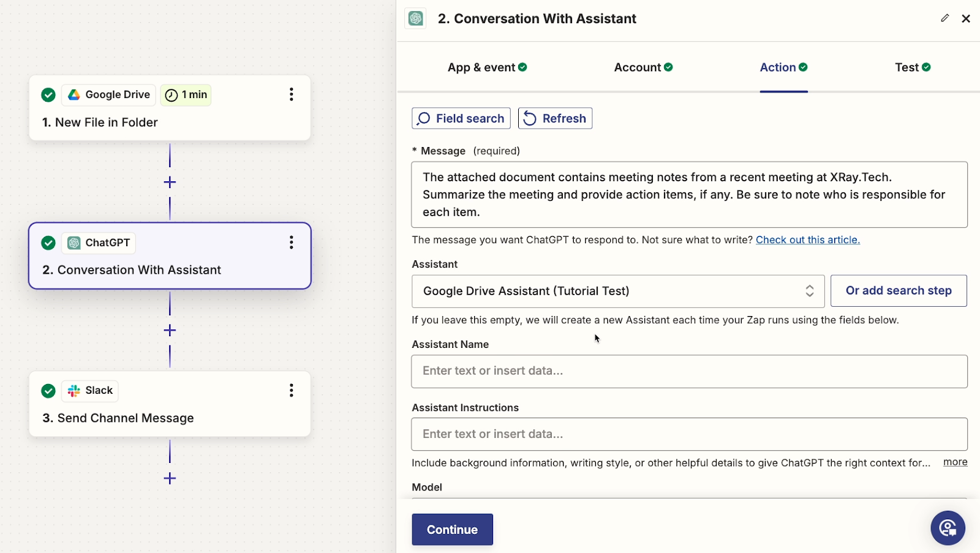Click the Assistant Name input field
The image size is (980, 553).
coord(689,371)
